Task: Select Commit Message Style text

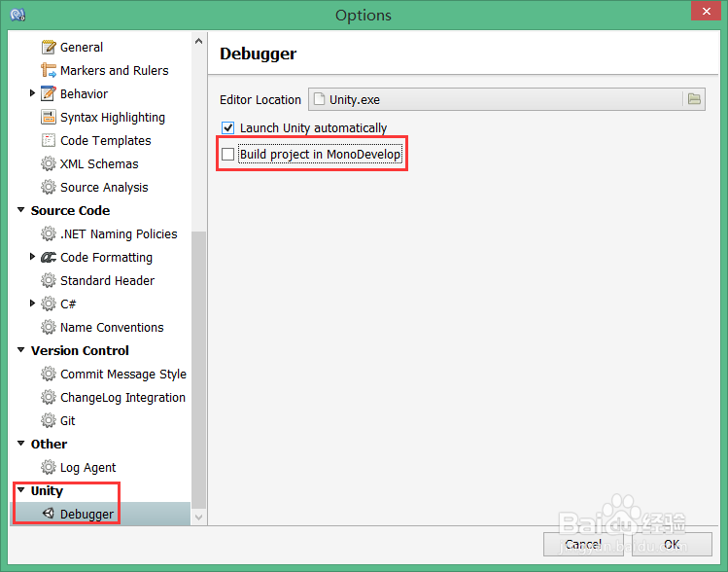Action: click(123, 375)
